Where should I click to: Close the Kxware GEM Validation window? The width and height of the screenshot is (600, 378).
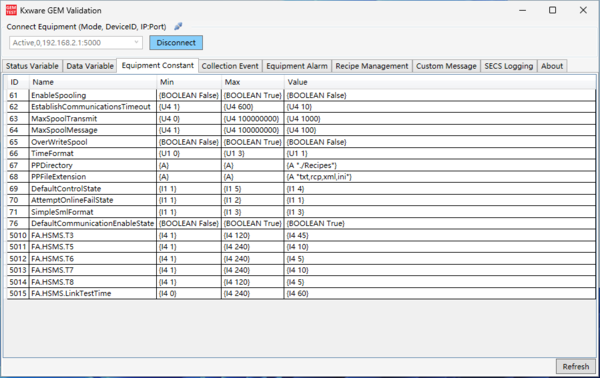click(x=583, y=10)
